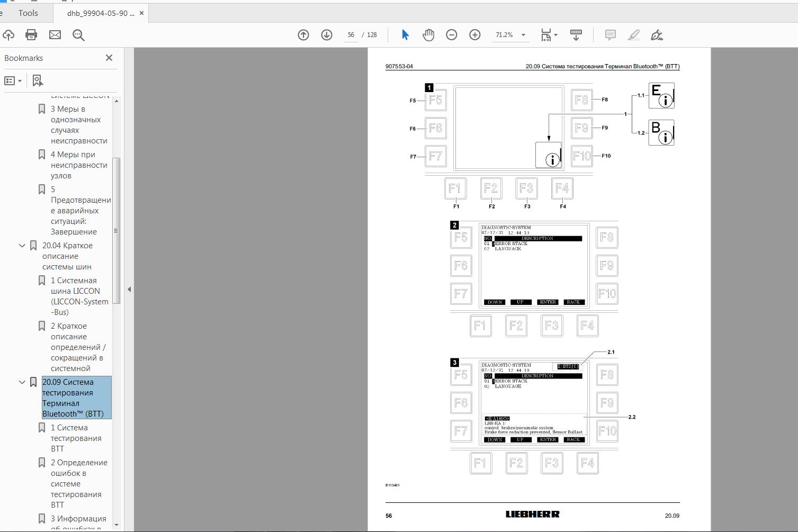Open bookmark 3 Меры в однозначных случаях
The image size is (798, 532).
pos(79,125)
